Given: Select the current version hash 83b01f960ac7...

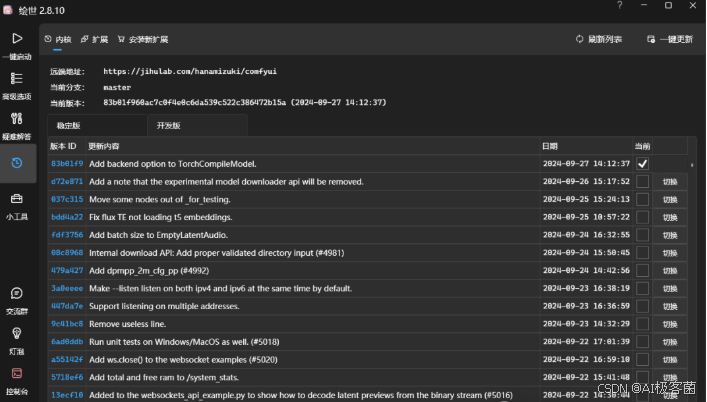Looking at the screenshot, I should pos(245,103).
